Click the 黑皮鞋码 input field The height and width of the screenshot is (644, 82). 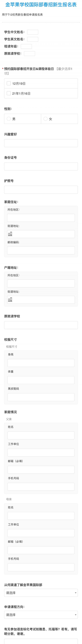click(41, 397)
